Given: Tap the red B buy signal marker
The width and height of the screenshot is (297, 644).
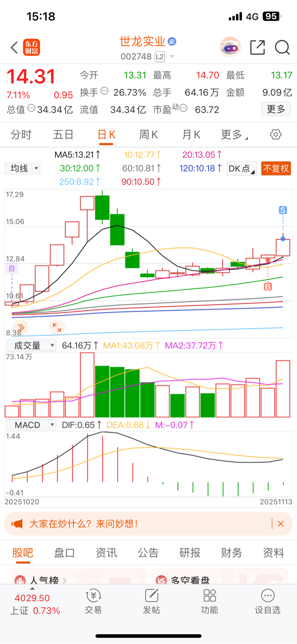Looking at the screenshot, I should pyautogui.click(x=268, y=287).
